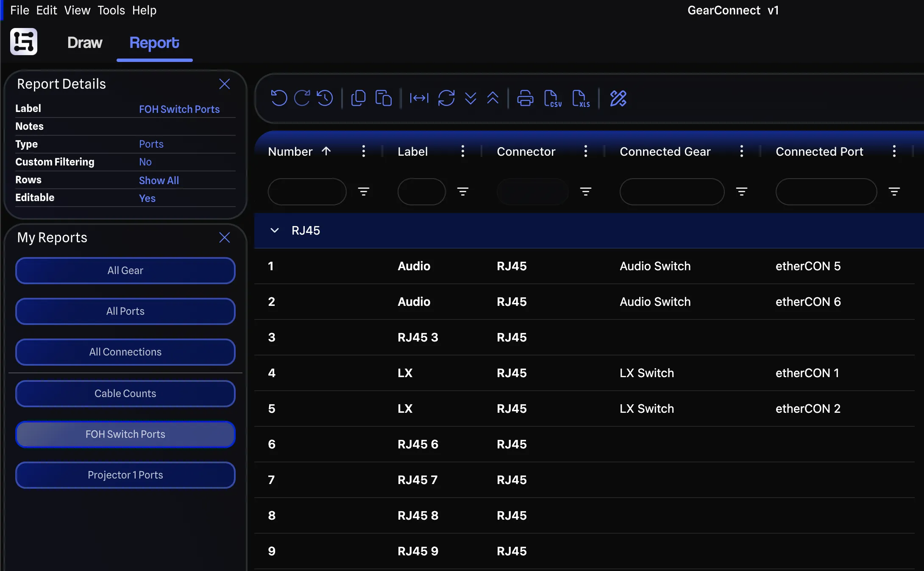924x571 pixels.
Task: Click the pencil-ruler edit icon
Action: click(x=618, y=98)
